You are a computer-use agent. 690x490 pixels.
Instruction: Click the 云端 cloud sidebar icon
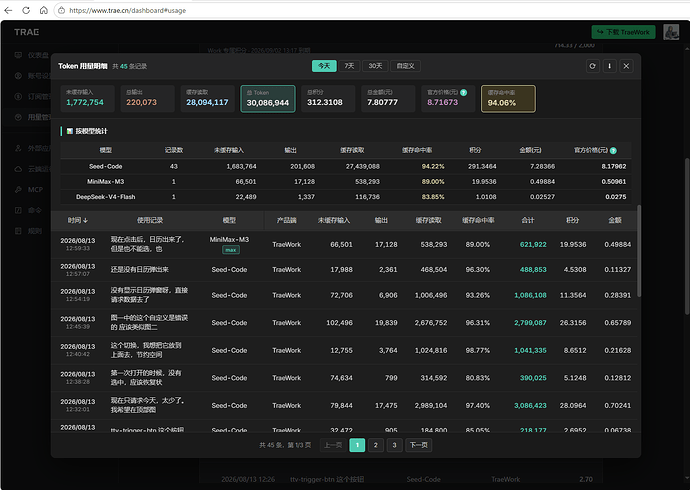(18, 169)
